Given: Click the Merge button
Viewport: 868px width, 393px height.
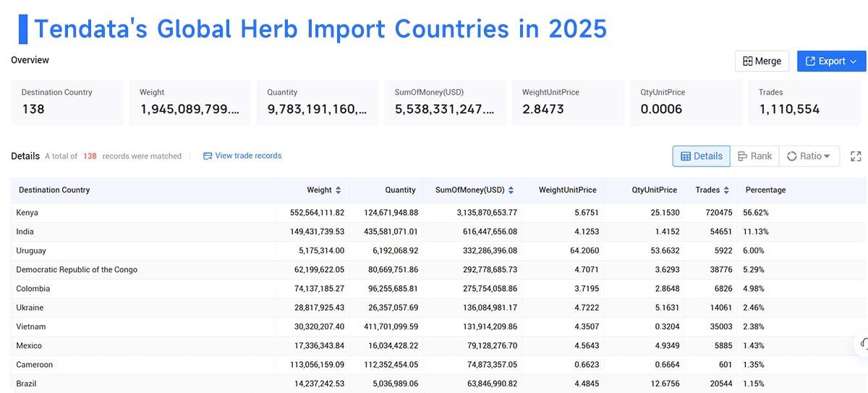Looking at the screenshot, I should pyautogui.click(x=762, y=62).
